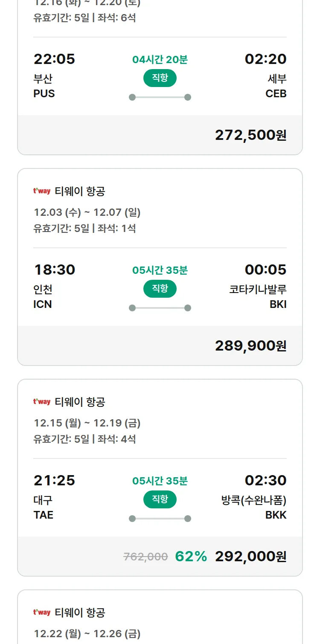Select the 289,900원 Kota Kinabalu fare
Image resolution: width=320 pixels, height=644 pixels.
250,345
